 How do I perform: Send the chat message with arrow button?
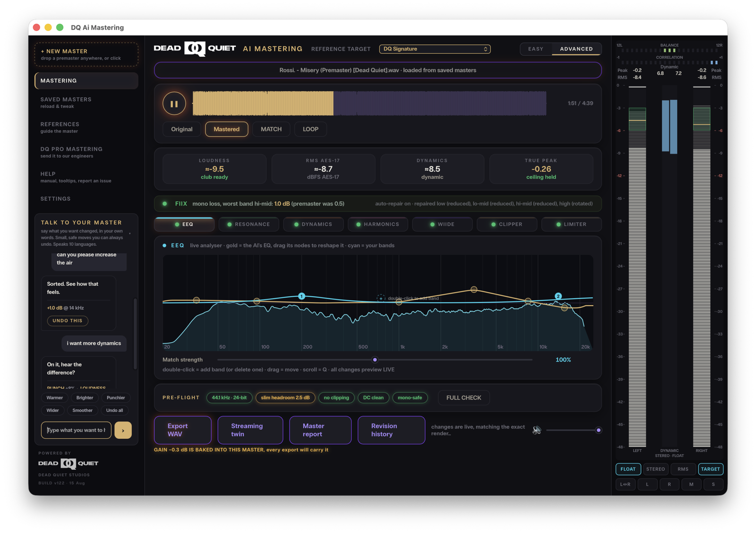coord(123,430)
